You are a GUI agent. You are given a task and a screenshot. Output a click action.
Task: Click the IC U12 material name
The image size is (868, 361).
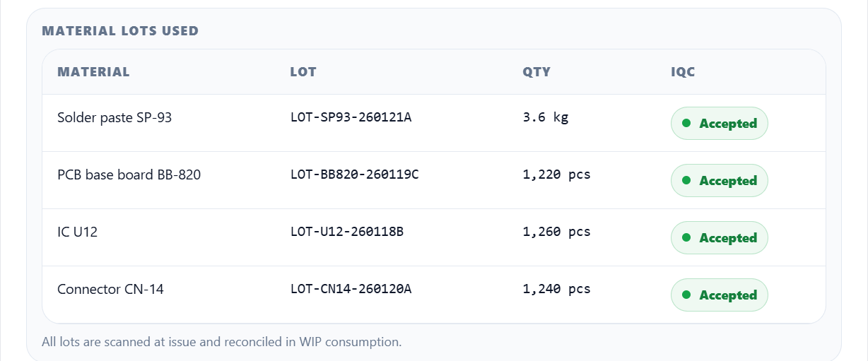click(77, 232)
